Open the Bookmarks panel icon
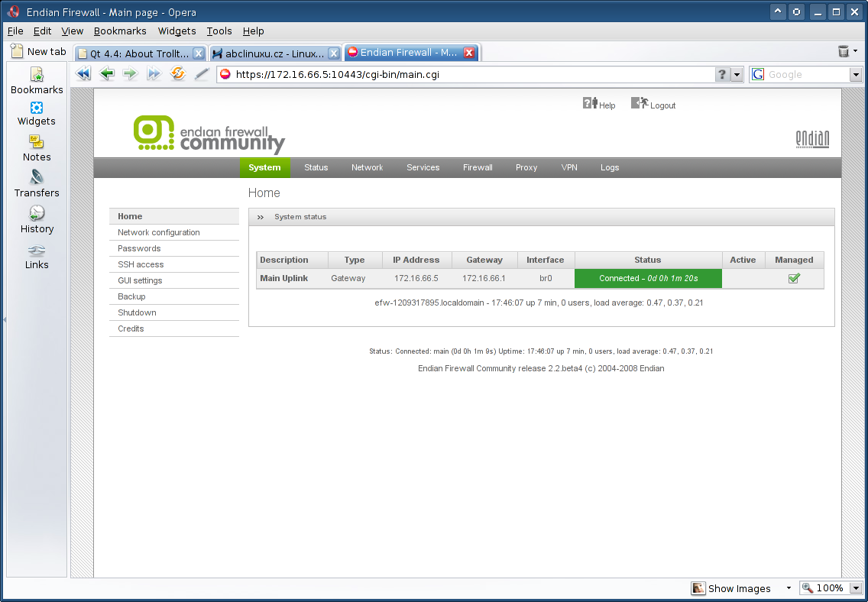 tap(37, 74)
